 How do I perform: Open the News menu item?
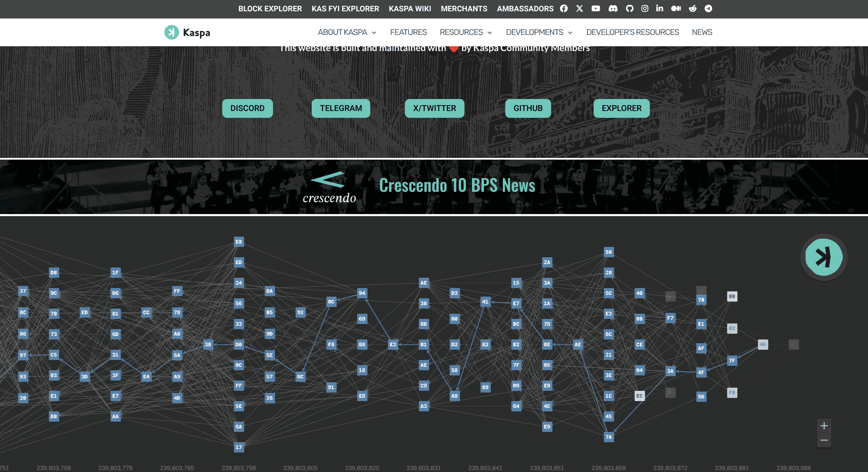[702, 32]
